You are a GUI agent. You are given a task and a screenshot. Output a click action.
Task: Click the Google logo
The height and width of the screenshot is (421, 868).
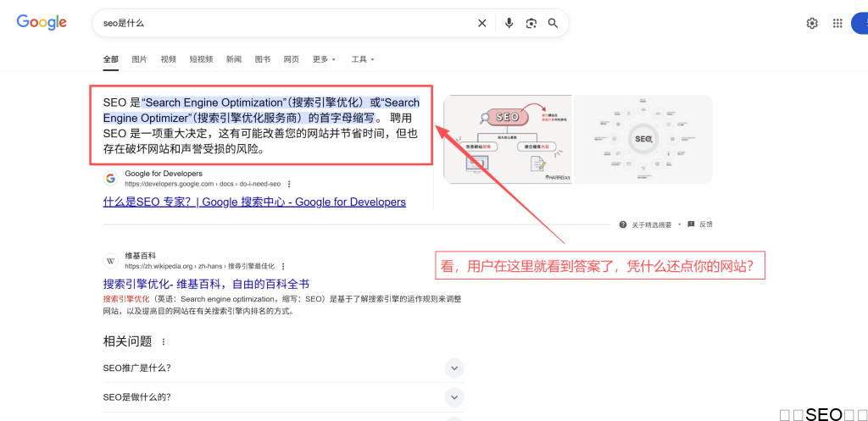point(42,22)
